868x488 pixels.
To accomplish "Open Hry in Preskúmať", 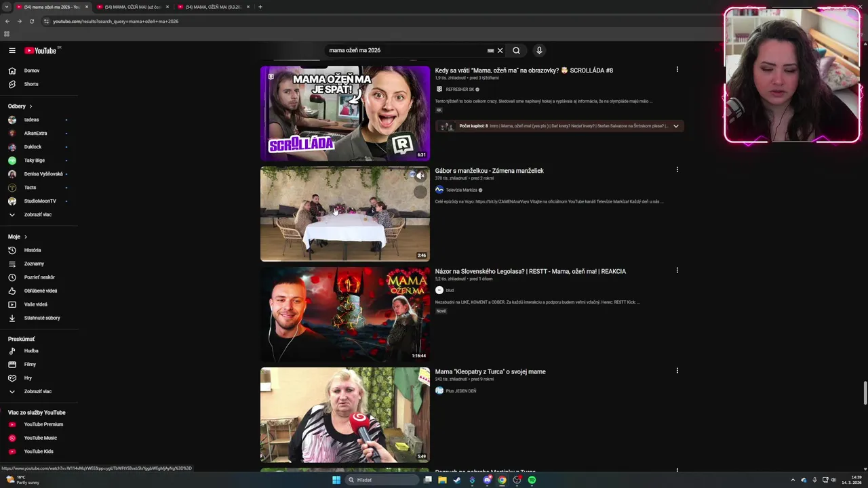I will click(28, 378).
